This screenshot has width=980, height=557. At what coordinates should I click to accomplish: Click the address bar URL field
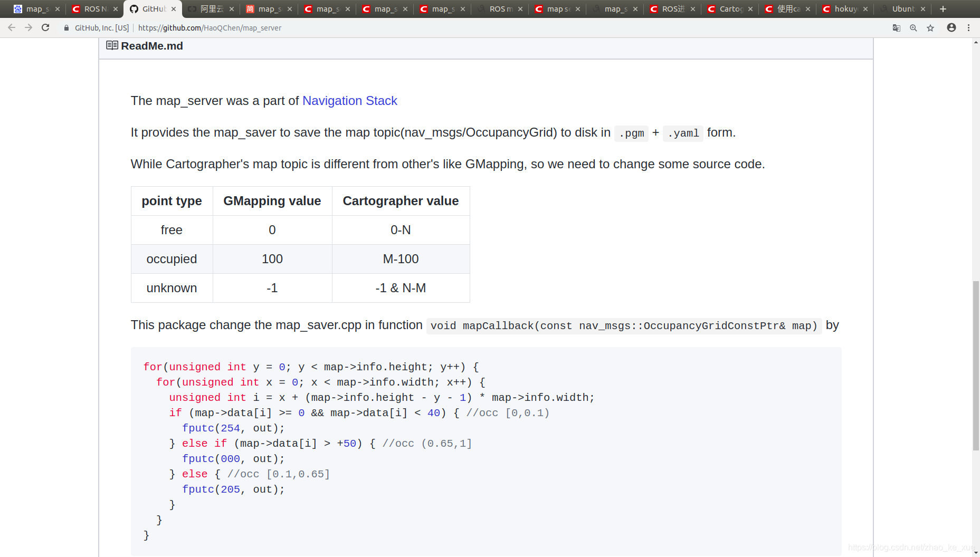(210, 28)
